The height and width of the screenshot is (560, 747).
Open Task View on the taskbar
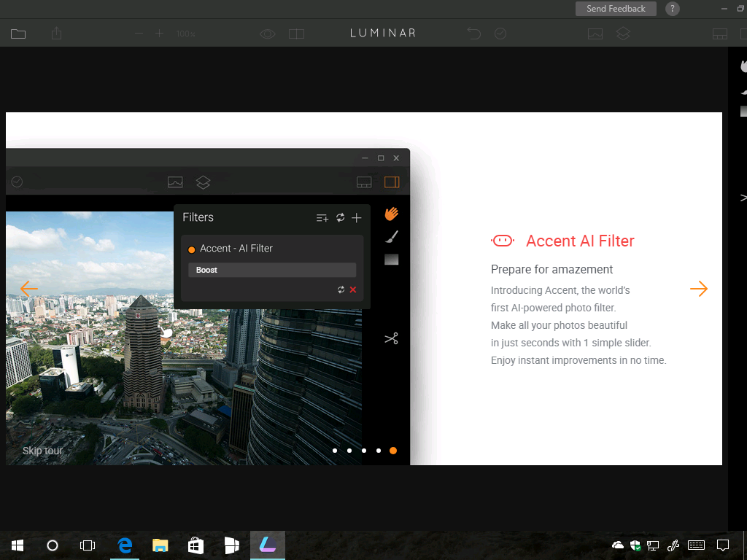88,545
